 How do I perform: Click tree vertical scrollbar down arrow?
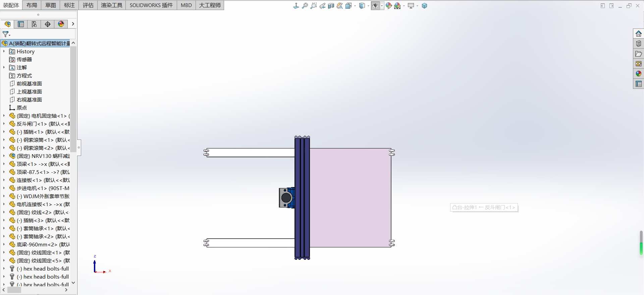[x=73, y=283]
